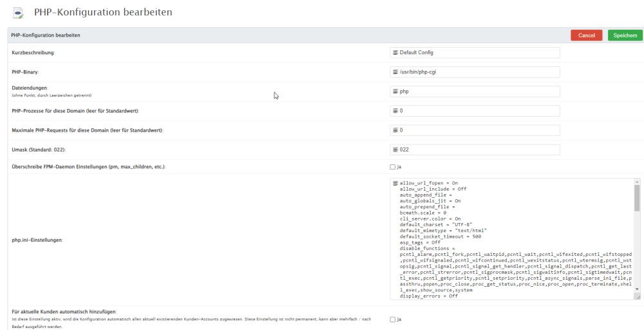Tick Für aktuelle Kunden automatisch hinzufügen checkbox
The height and width of the screenshot is (330, 644).
(392, 319)
